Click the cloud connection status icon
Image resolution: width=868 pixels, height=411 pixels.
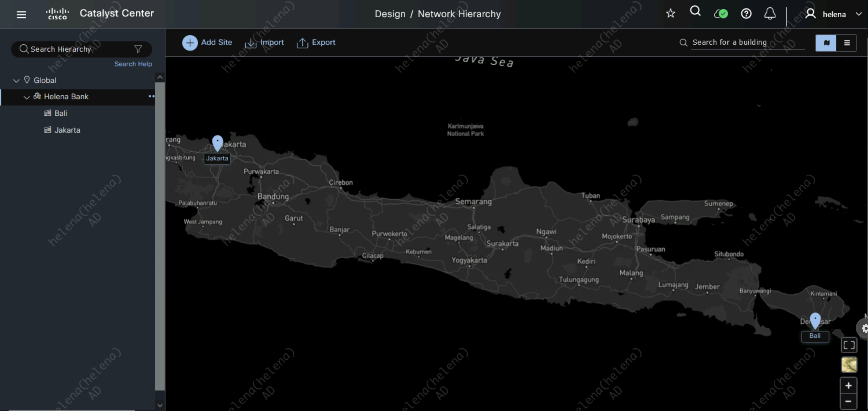coord(721,14)
